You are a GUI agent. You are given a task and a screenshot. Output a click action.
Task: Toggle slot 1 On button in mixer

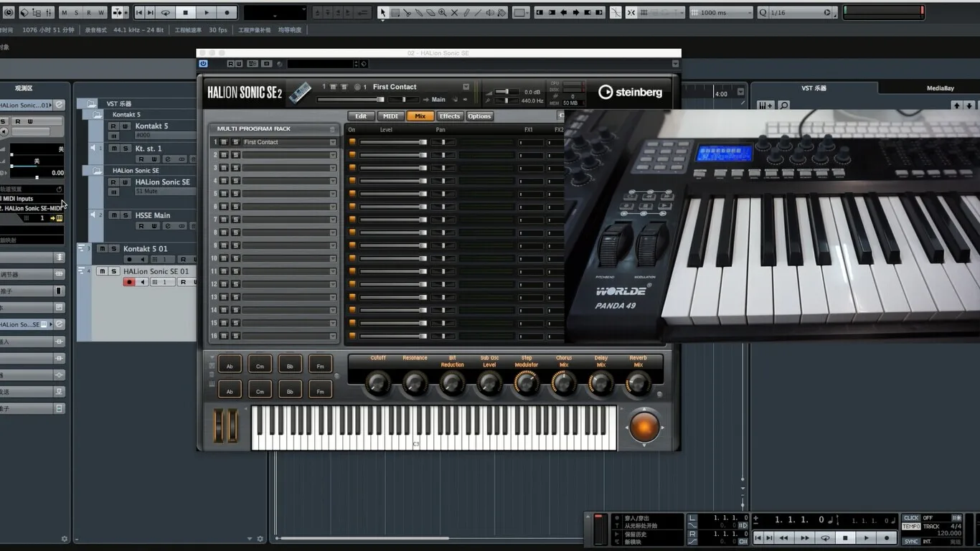pyautogui.click(x=352, y=142)
